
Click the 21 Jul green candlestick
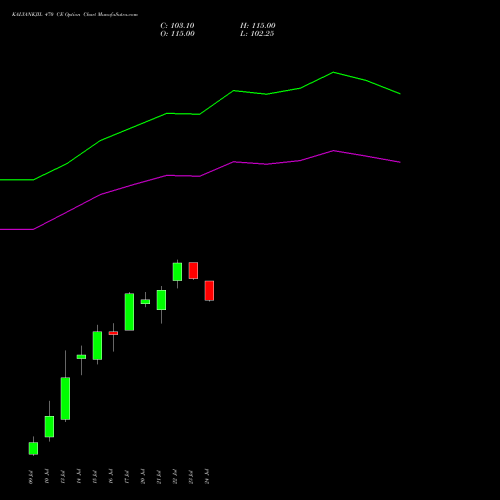click(161, 300)
